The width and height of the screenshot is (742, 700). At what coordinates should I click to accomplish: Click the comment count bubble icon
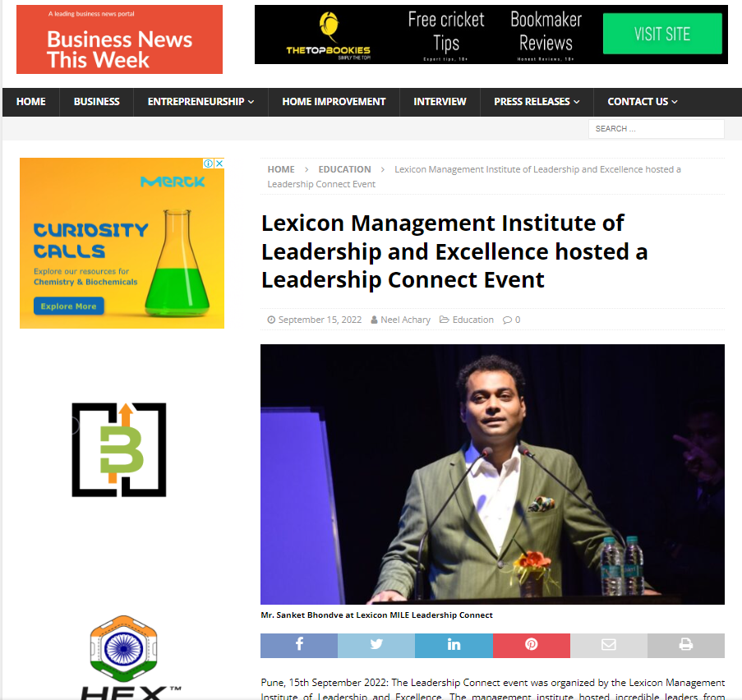coord(507,320)
